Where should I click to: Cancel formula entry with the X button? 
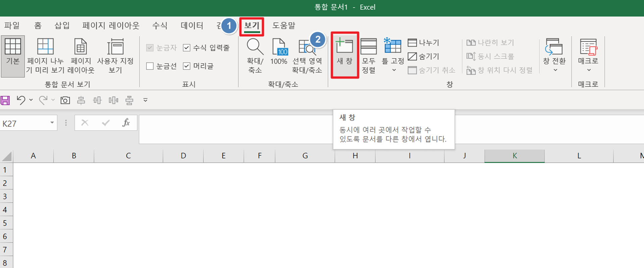(85, 123)
